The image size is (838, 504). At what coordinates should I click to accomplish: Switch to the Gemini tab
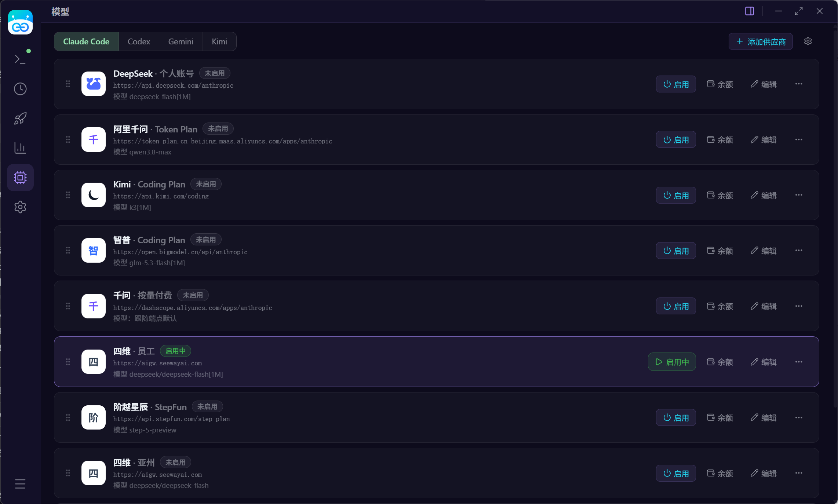(181, 41)
